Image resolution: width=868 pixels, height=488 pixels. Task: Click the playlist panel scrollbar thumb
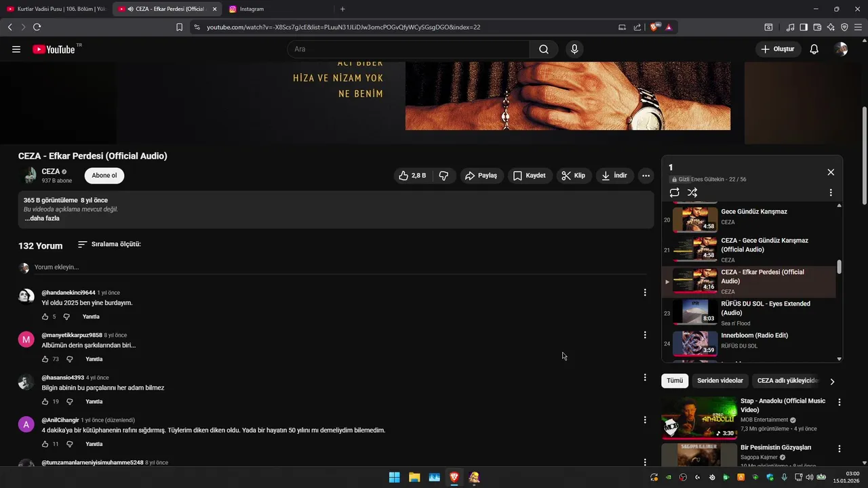(839, 267)
